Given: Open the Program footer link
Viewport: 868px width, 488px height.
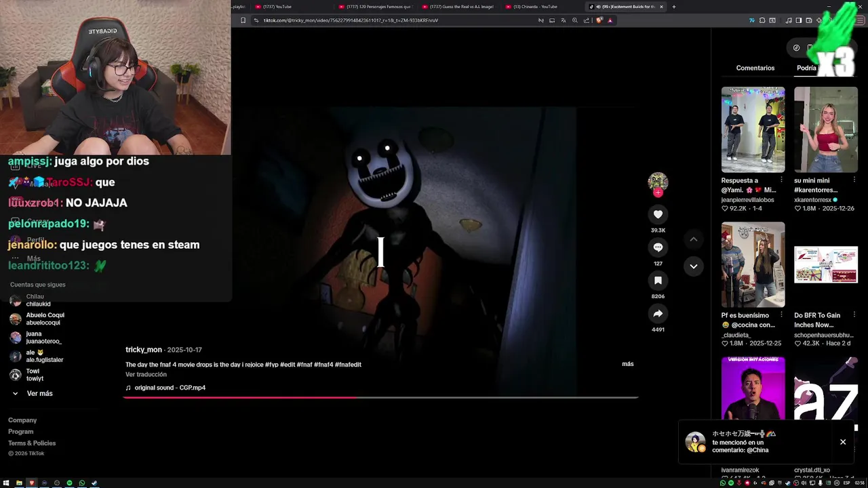Looking at the screenshot, I should pos(20,432).
